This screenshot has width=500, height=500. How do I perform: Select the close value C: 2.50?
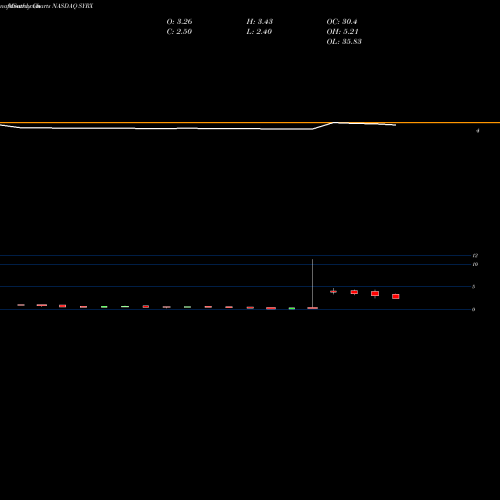tap(179, 31)
